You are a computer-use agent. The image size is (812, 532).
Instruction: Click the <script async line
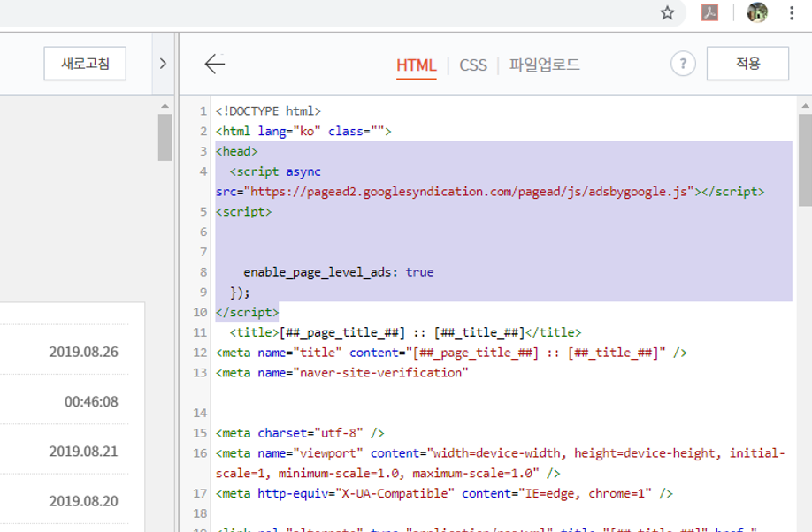click(275, 171)
